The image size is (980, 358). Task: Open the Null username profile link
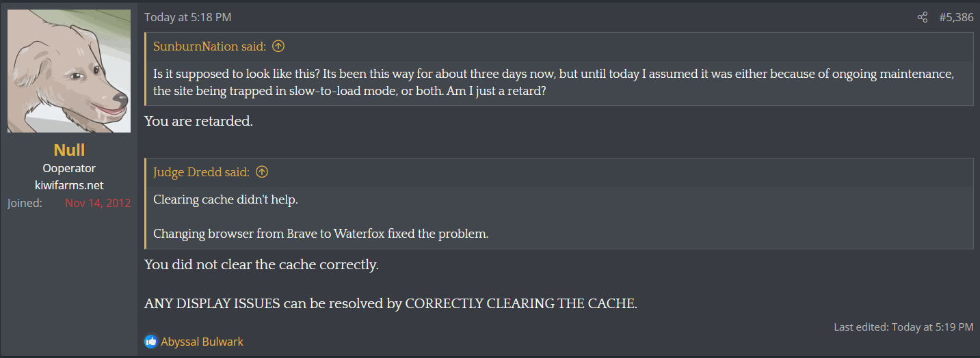69,150
